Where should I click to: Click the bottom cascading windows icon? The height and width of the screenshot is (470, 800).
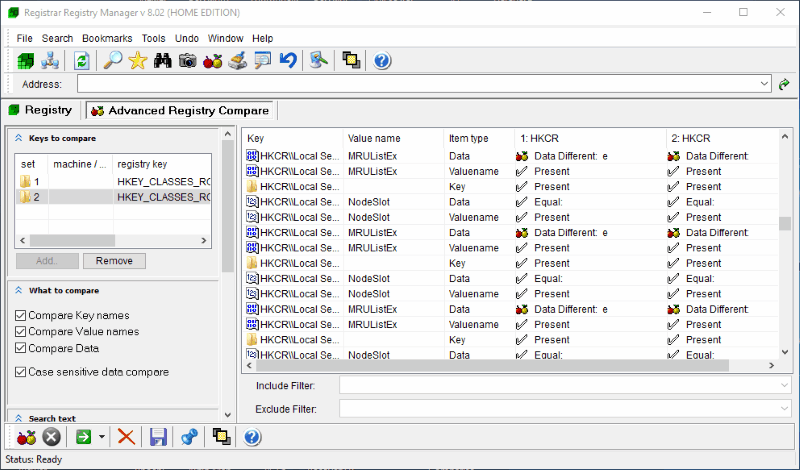(221, 437)
